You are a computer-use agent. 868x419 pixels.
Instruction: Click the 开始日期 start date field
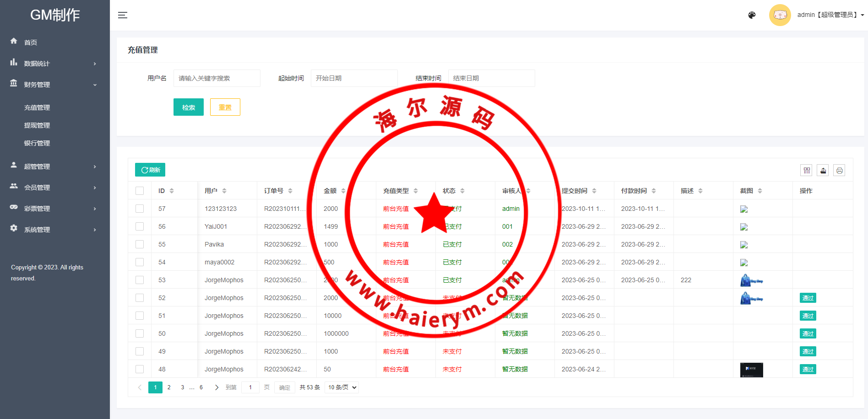(x=354, y=78)
